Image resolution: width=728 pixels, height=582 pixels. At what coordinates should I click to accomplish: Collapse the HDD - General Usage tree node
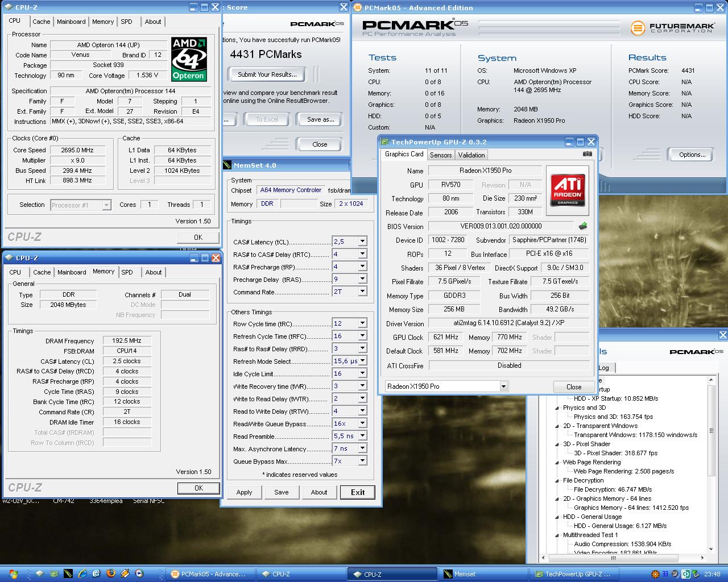557,517
